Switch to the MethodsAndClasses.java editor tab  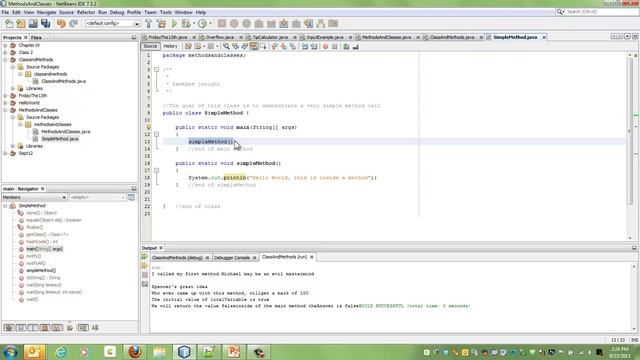tap(386, 38)
